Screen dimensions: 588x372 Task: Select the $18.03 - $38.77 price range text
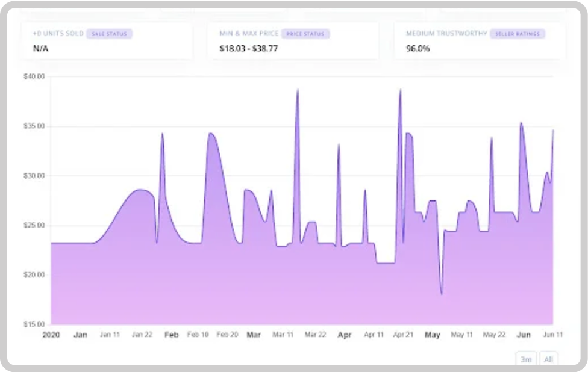point(249,49)
